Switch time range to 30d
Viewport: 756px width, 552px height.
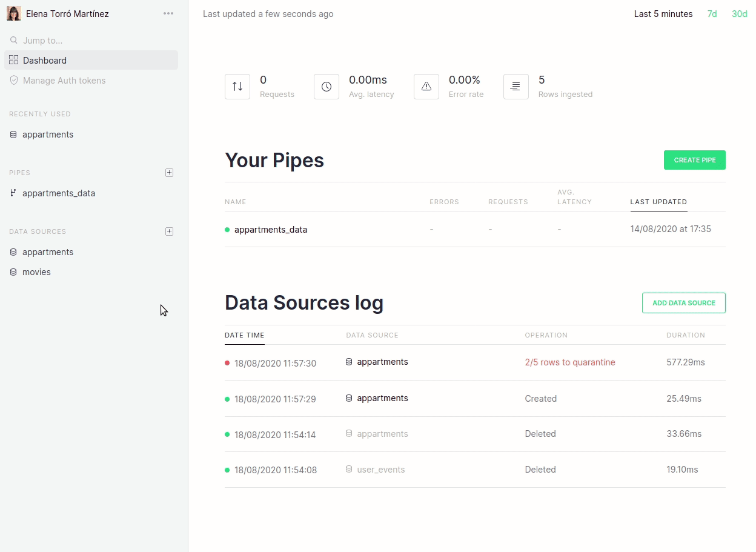click(x=739, y=14)
